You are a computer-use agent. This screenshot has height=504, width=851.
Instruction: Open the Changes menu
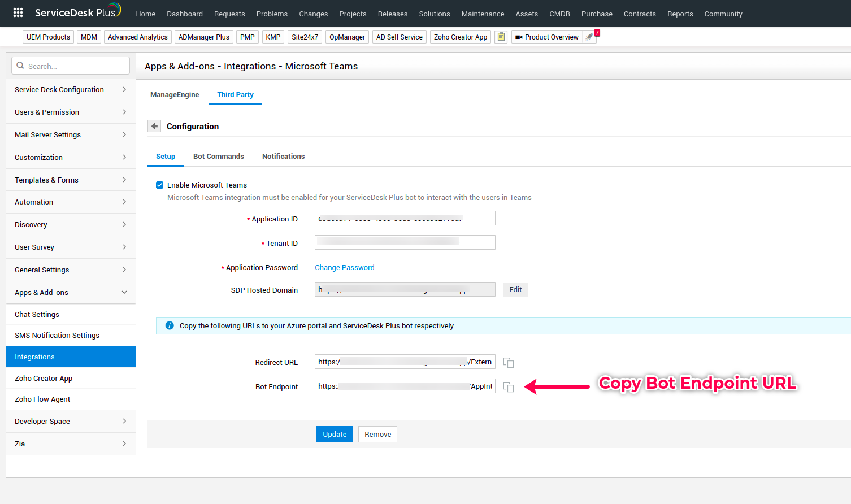[314, 14]
